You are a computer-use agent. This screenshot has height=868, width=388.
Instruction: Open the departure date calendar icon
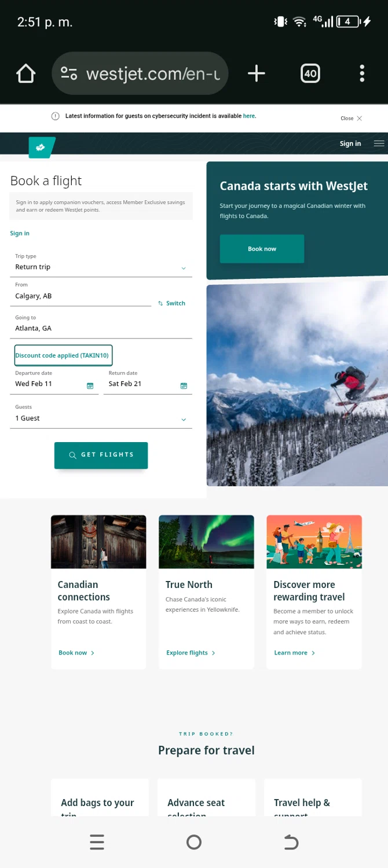point(90,385)
